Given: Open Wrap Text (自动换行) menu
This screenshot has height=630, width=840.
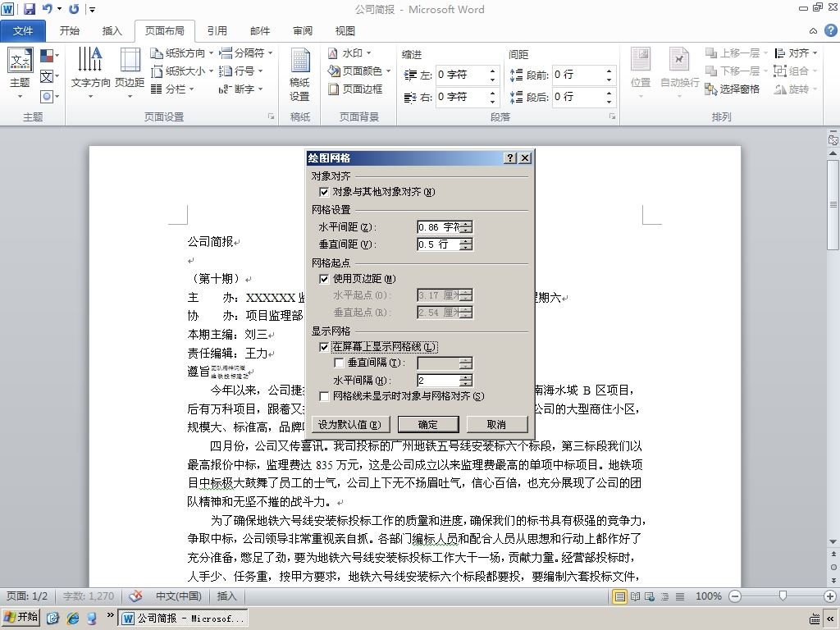Looking at the screenshot, I should coord(679,74).
